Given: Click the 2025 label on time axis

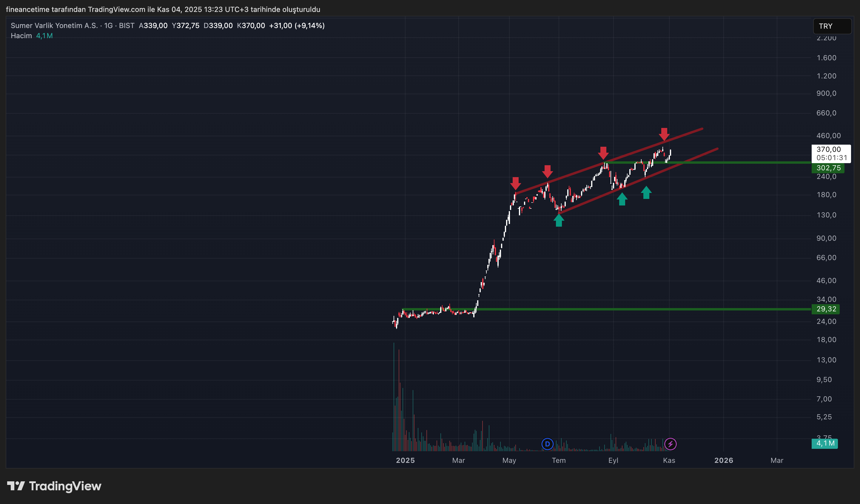Looking at the screenshot, I should (x=405, y=460).
